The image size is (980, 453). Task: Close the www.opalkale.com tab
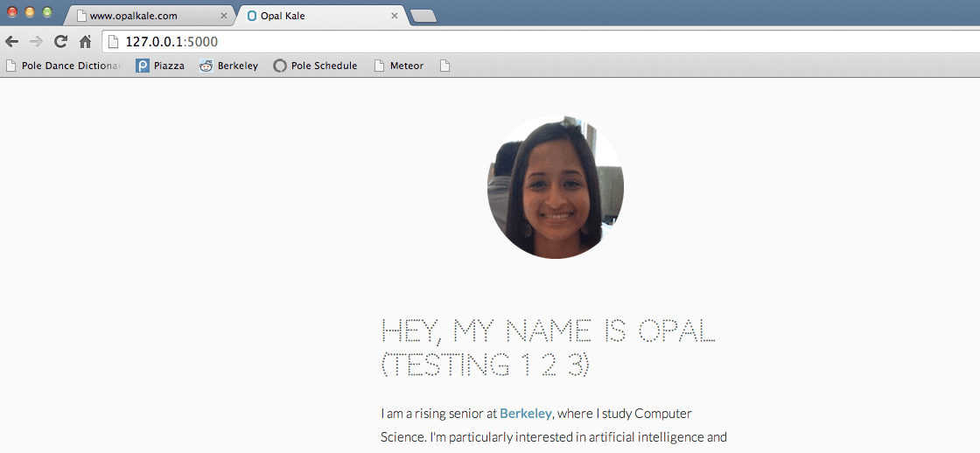point(224,16)
